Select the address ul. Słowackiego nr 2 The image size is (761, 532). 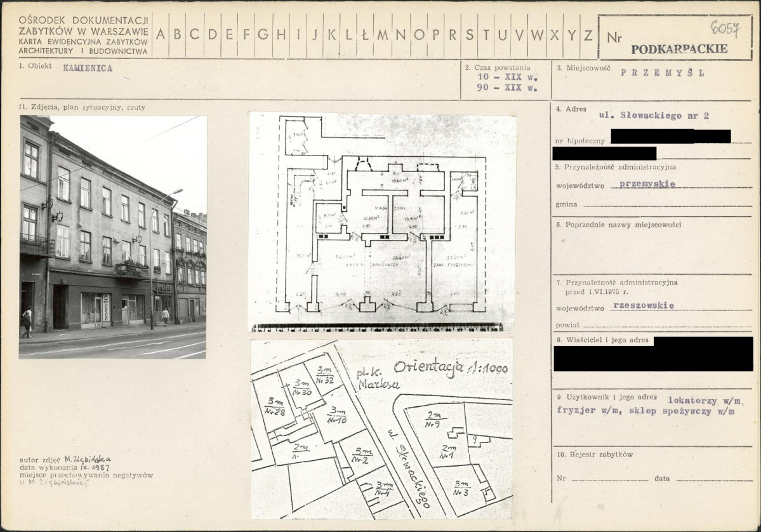click(x=654, y=116)
